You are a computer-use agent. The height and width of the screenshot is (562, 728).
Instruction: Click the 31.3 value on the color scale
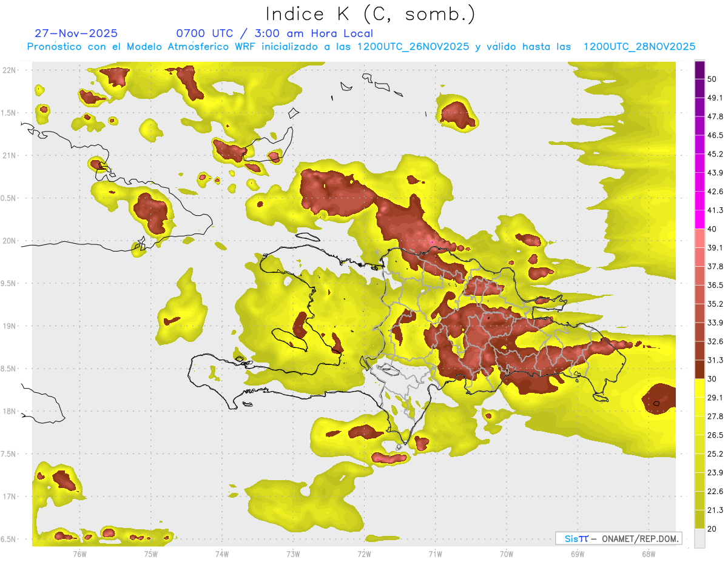pyautogui.click(x=715, y=360)
